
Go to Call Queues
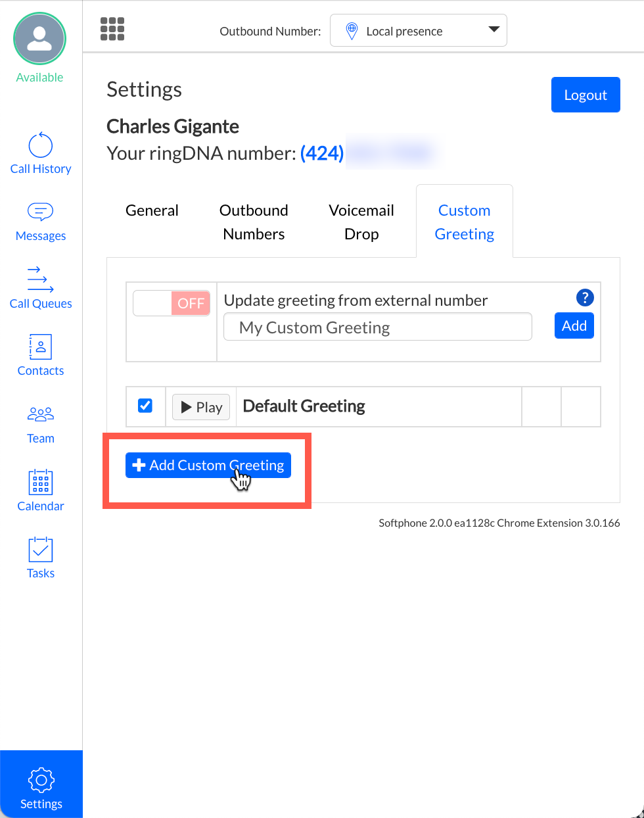click(41, 288)
